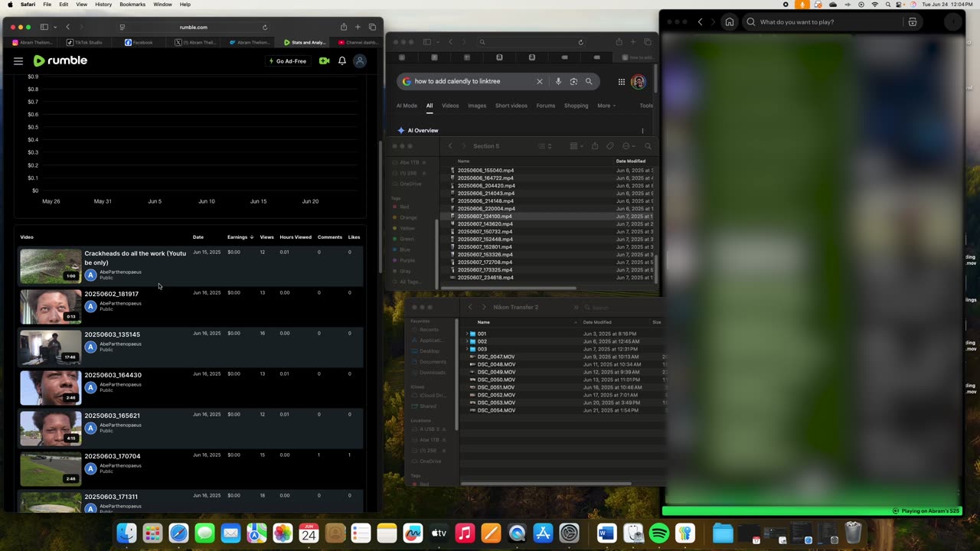Image resolution: width=980 pixels, height=551 pixels.
Task: Expand folder 001 in Nikon Transfer 2 window
Action: [x=466, y=334]
